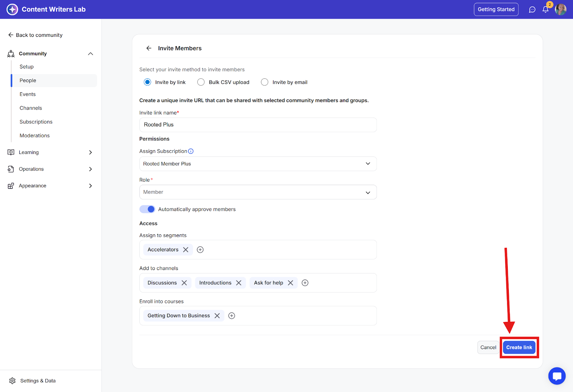The width and height of the screenshot is (573, 392).
Task: Open the live chat support widget
Action: [x=557, y=376]
